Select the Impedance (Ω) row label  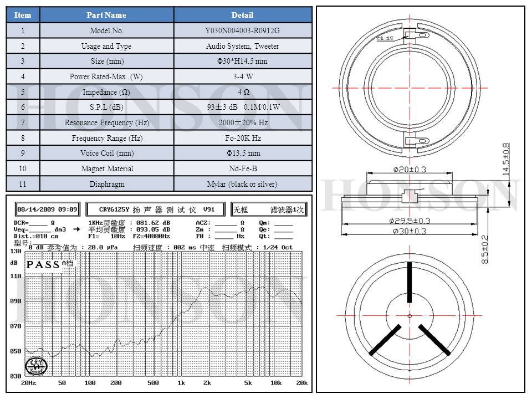[x=106, y=92]
